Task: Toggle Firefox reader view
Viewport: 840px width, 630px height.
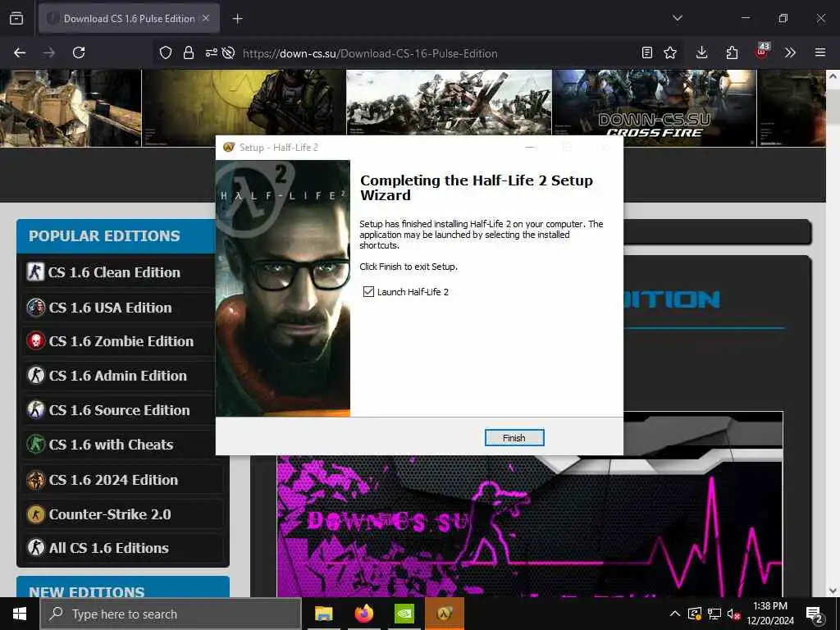Action: pos(647,52)
